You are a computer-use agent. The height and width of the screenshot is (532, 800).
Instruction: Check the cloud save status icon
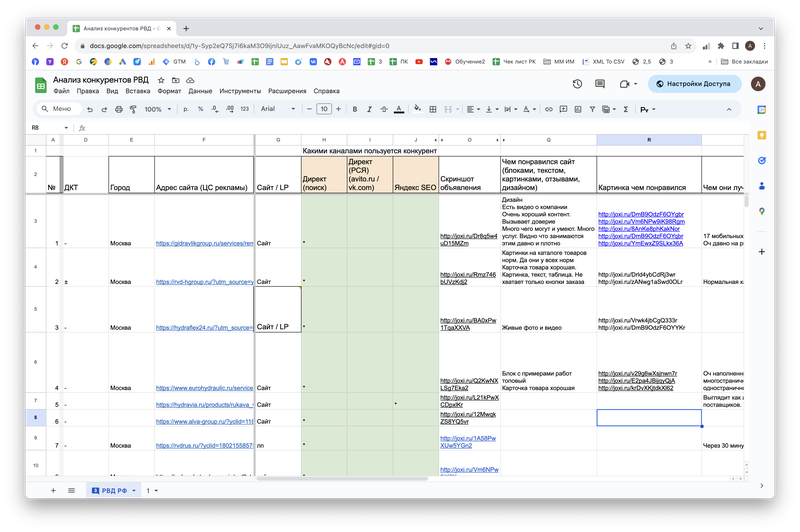pos(190,80)
